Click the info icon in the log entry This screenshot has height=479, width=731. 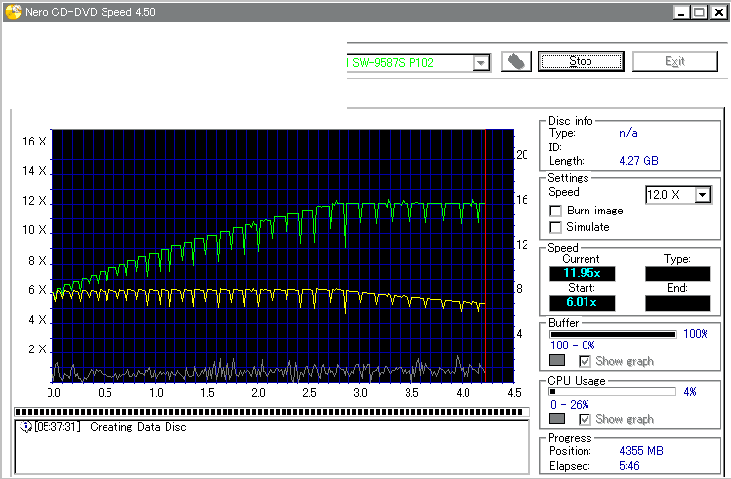tap(26, 427)
